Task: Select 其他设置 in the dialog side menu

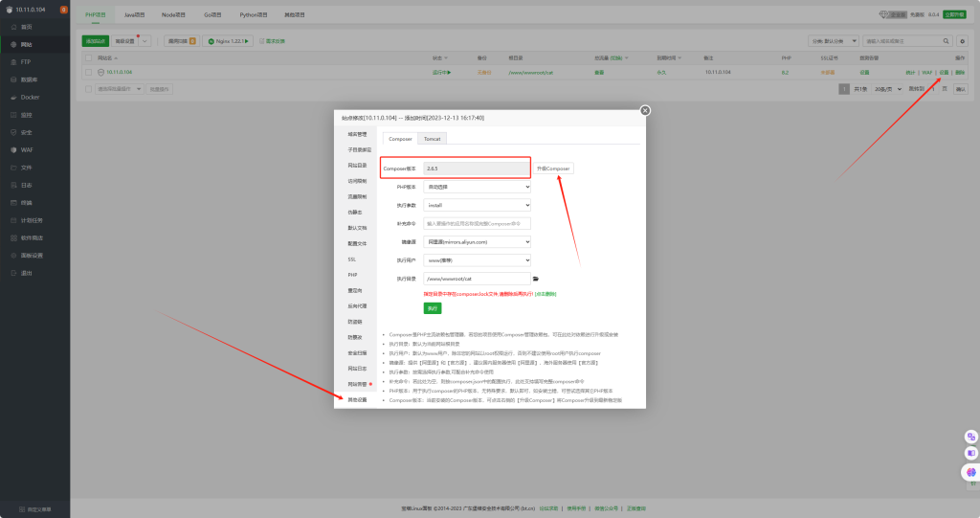Action: coord(358,400)
